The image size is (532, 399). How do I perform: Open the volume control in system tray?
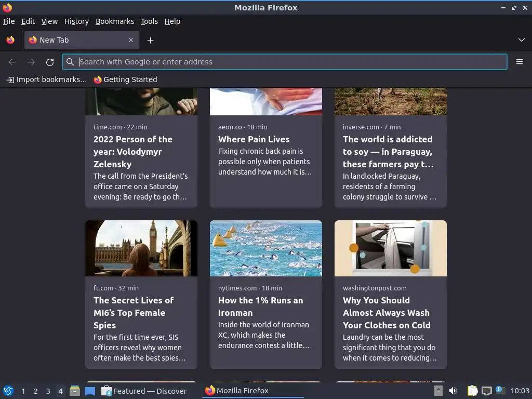click(x=453, y=391)
